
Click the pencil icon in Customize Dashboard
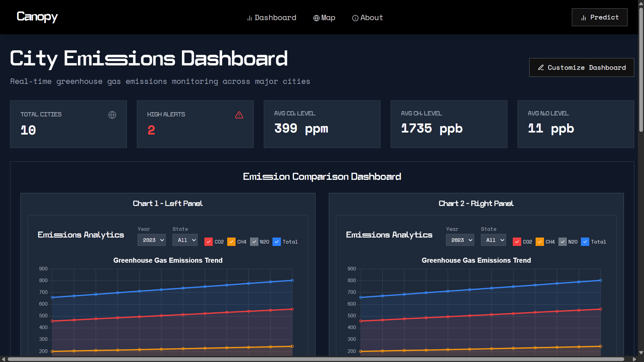[x=541, y=67]
